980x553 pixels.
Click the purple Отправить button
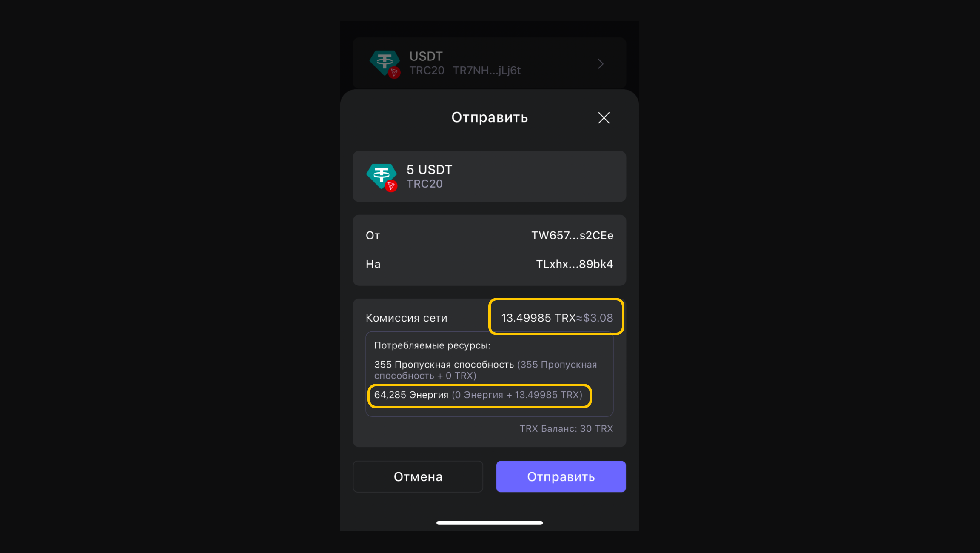pyautogui.click(x=561, y=476)
